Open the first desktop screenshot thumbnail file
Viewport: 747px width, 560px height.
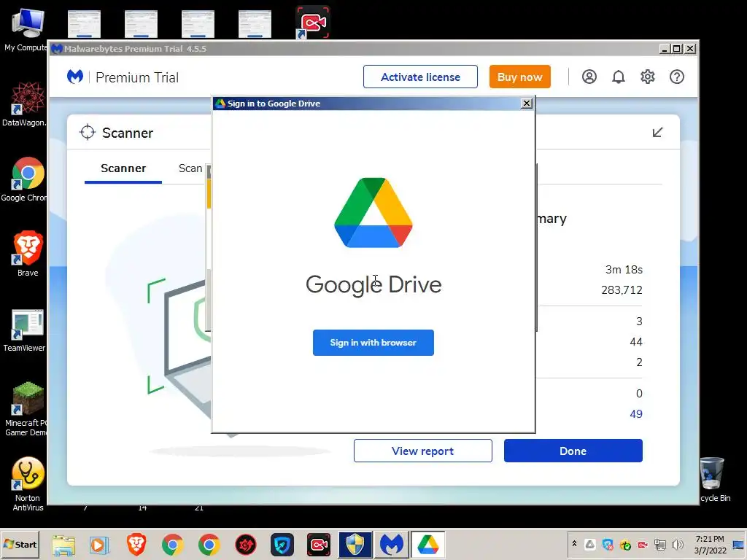85,24
